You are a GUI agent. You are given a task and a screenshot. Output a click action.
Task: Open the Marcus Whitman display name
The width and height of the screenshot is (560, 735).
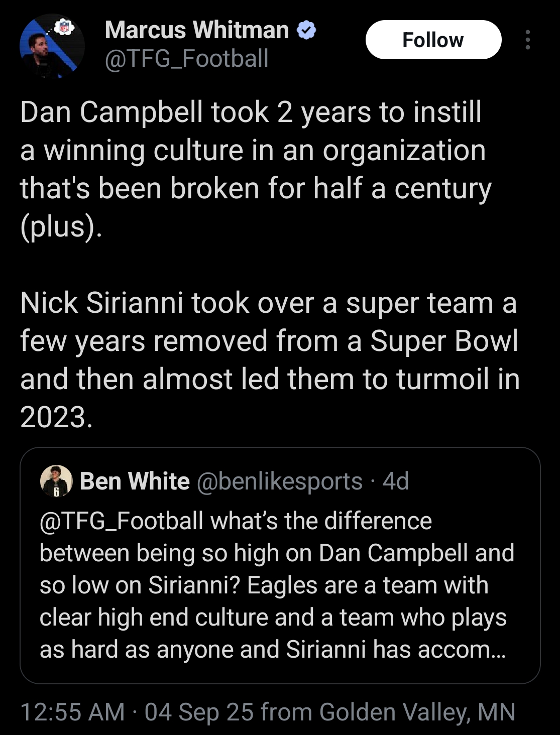(197, 30)
